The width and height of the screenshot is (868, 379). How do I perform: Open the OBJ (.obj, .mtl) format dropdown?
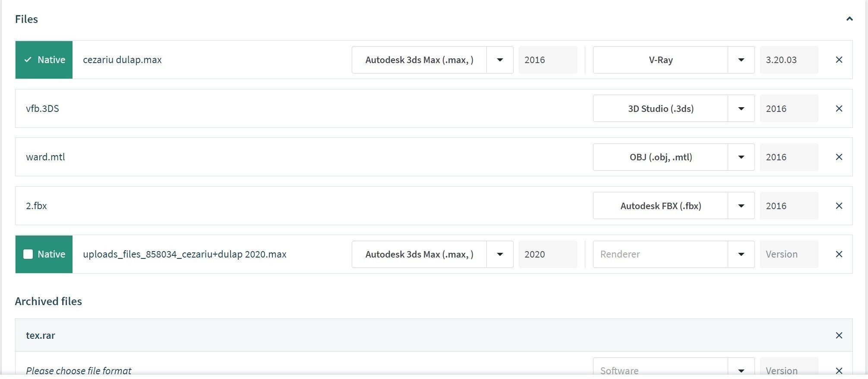(x=741, y=157)
